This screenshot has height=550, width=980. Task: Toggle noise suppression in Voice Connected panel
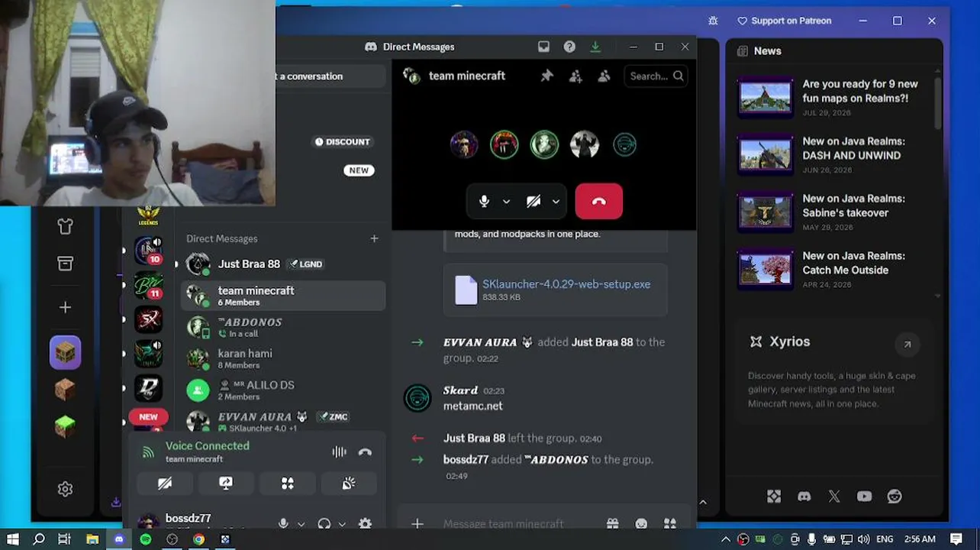point(339,452)
